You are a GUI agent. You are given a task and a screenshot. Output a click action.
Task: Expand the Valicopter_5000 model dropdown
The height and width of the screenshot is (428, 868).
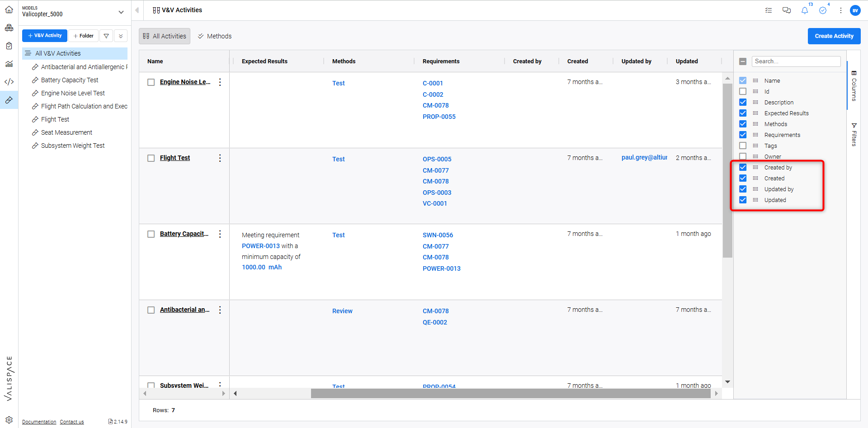tap(121, 12)
